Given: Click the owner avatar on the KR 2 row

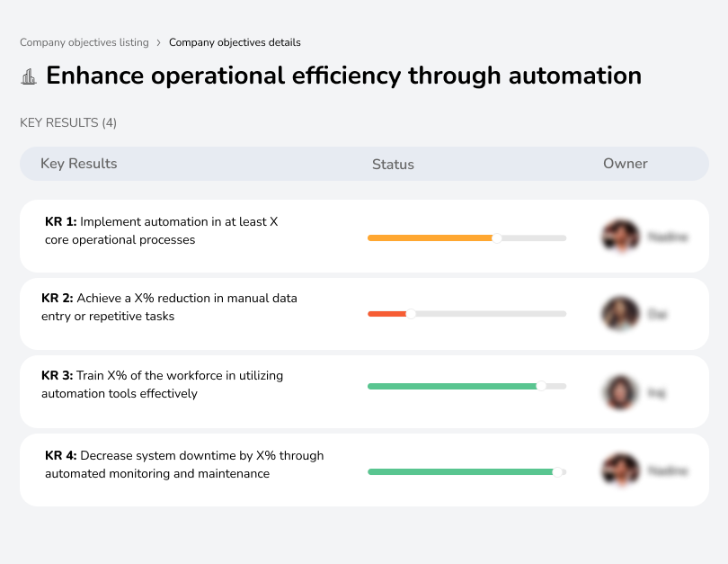Looking at the screenshot, I should 619,312.
